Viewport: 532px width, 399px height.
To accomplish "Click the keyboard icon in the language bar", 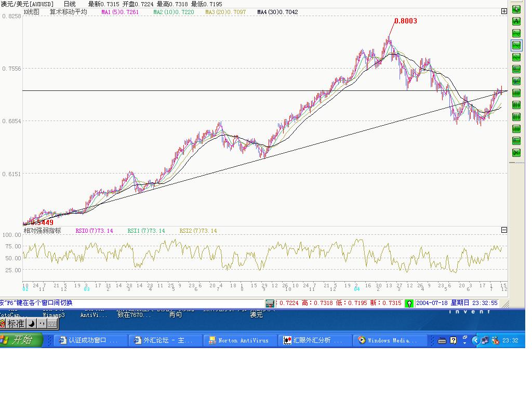I will 442,341.
